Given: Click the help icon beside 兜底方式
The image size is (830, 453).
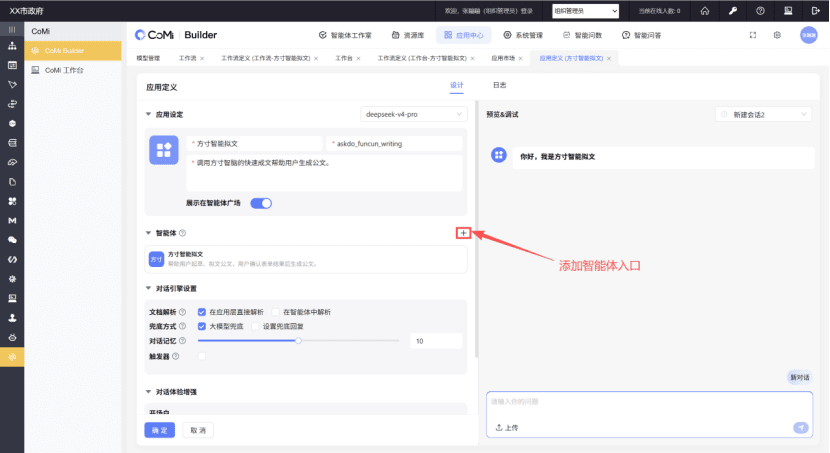Looking at the screenshot, I should point(182,326).
